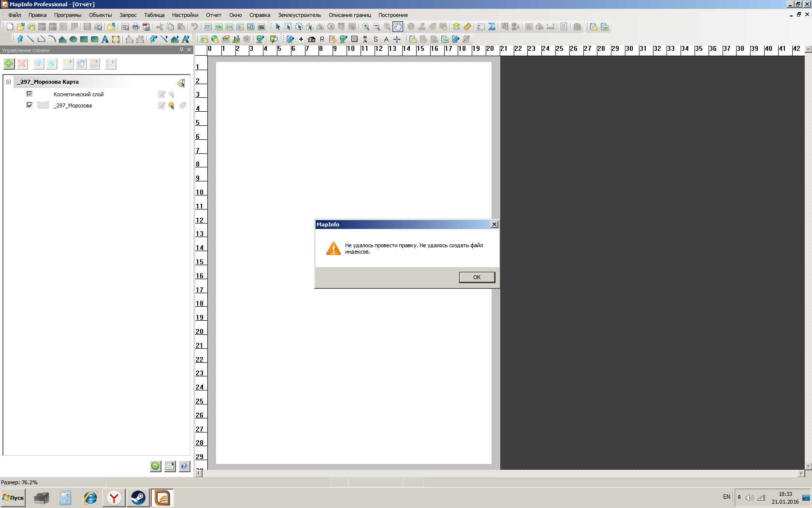Move layer up with the blue up arrow

click(x=38, y=63)
